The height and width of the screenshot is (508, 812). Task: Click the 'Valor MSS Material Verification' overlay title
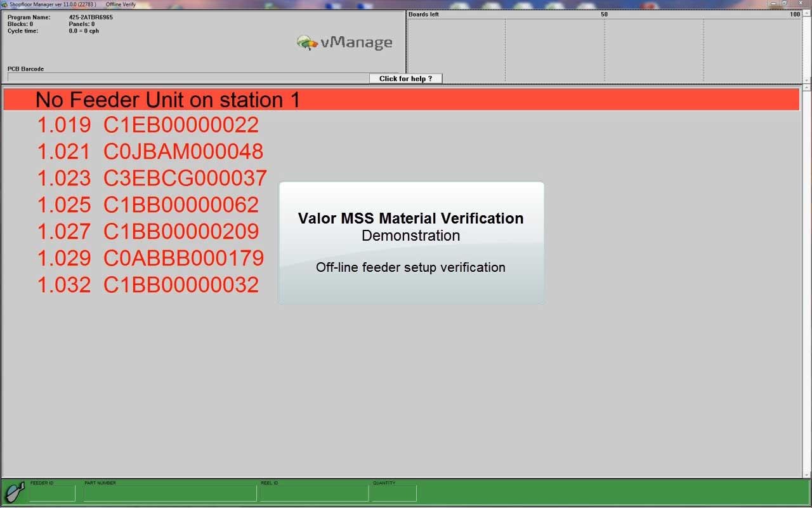coord(411,218)
